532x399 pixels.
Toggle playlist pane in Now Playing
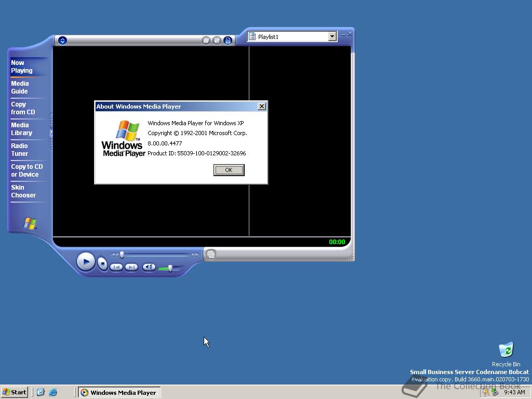(228, 41)
